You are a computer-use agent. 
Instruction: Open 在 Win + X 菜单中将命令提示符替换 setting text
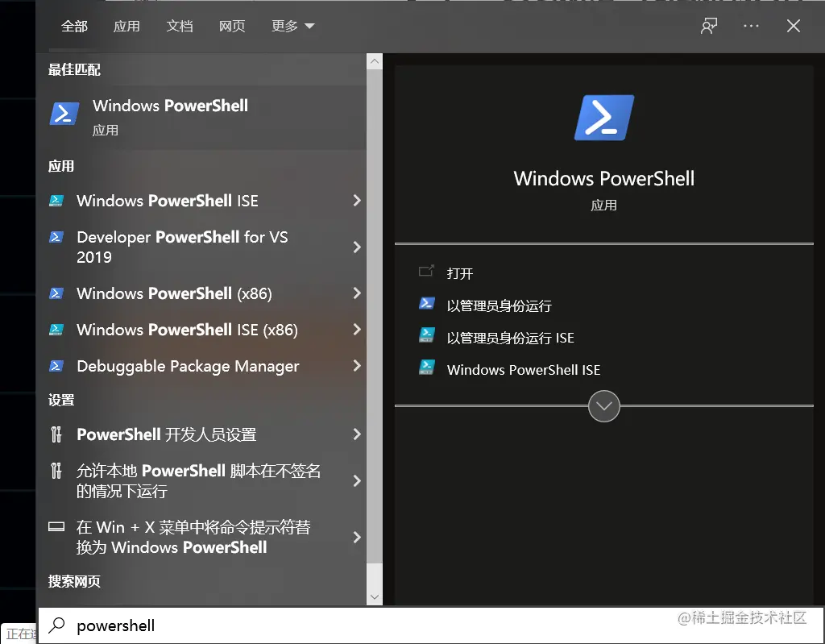(193, 537)
